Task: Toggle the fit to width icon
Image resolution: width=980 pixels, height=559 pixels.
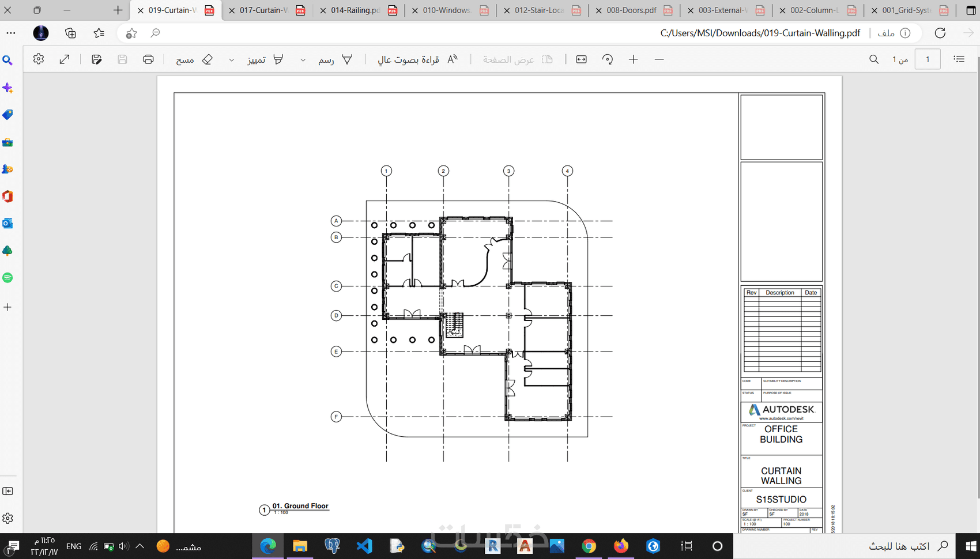Action: (x=582, y=59)
